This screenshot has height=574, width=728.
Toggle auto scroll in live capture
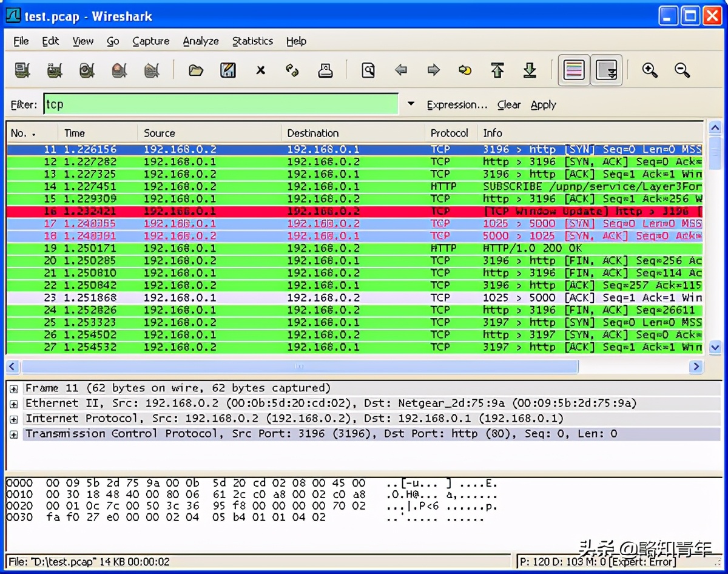[606, 70]
